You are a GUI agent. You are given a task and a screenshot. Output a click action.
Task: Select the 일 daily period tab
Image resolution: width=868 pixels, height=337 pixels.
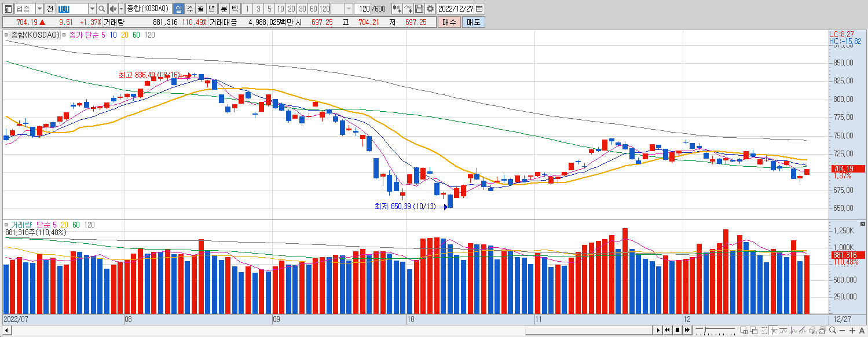pos(178,9)
